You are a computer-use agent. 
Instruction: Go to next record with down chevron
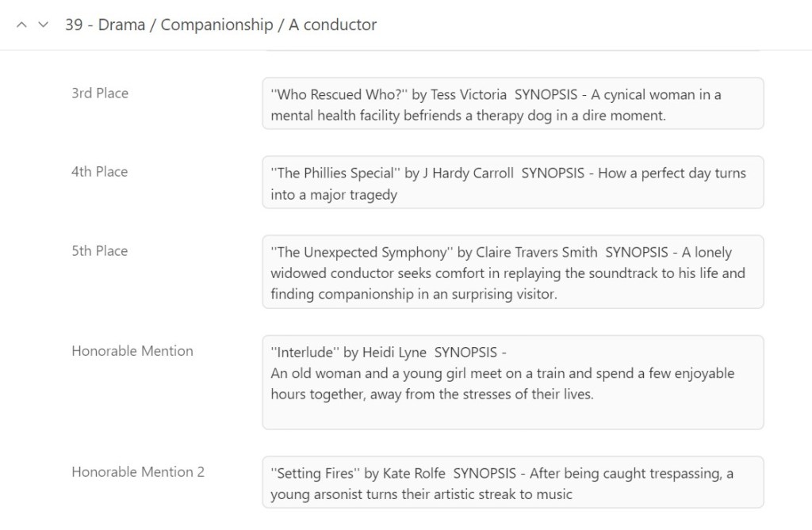(44, 25)
